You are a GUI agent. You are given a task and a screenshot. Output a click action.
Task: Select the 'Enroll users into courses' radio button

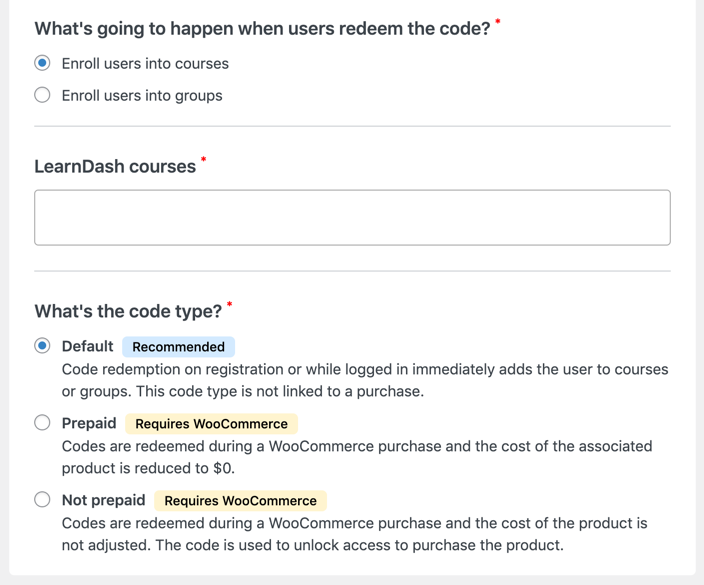(42, 63)
